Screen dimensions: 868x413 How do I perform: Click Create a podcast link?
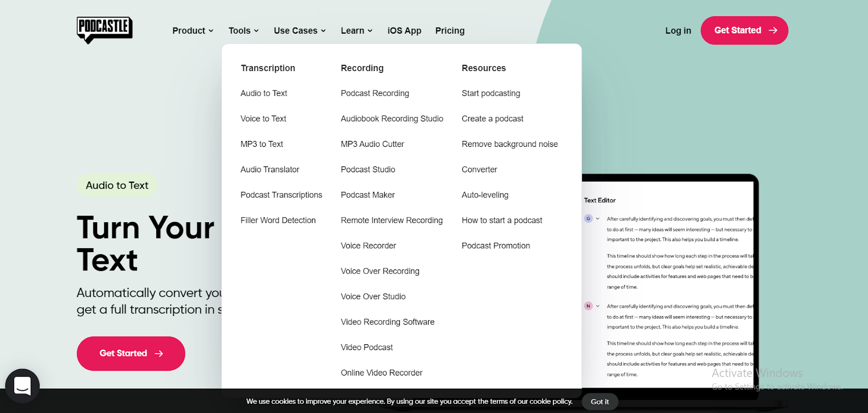(x=493, y=119)
